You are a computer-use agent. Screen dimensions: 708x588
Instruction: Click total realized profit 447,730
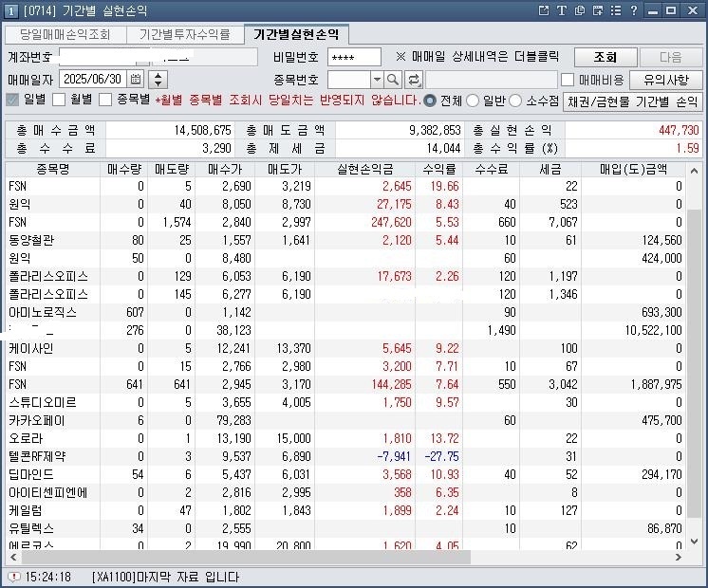pos(679,131)
